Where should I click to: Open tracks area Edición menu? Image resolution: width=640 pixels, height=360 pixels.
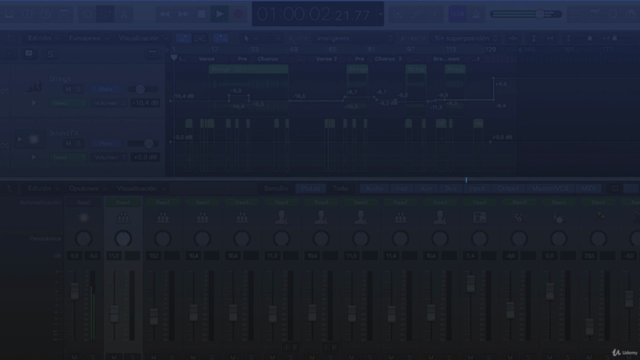tap(43, 38)
